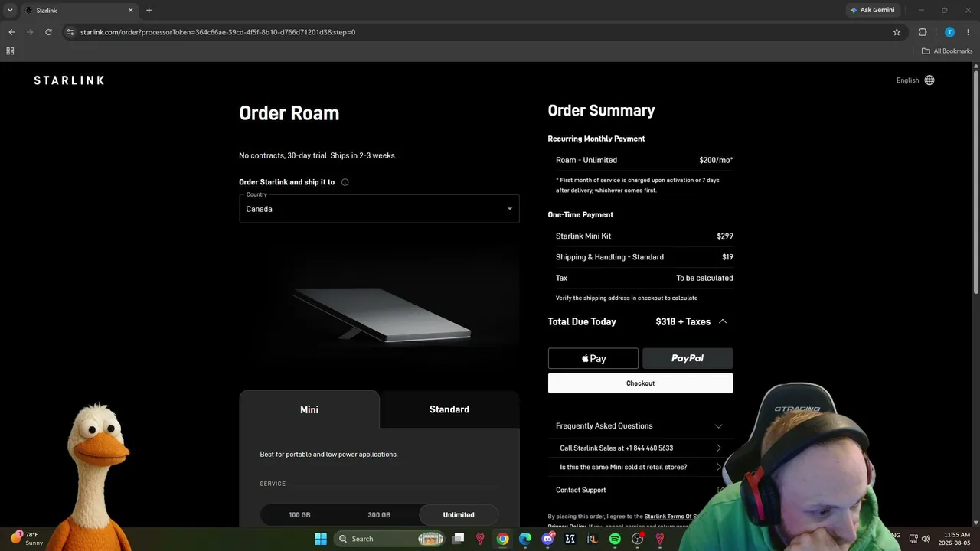Pay with PayPal

[688, 358]
